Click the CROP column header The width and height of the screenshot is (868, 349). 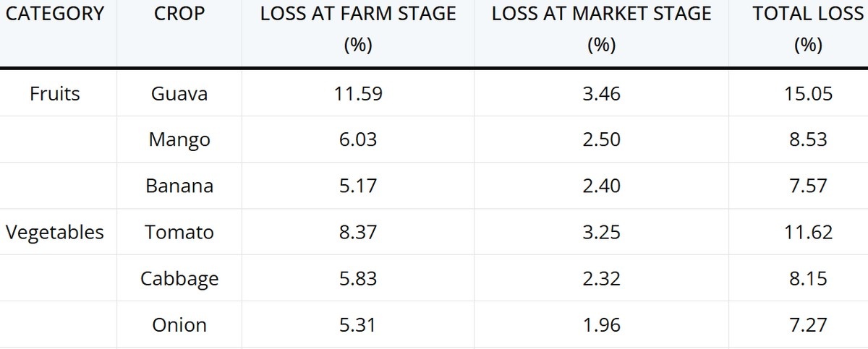click(x=179, y=14)
